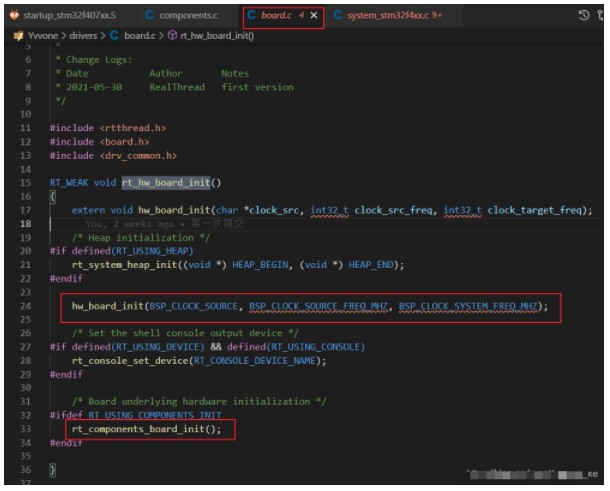Click the Heap initialization comment
The width and height of the screenshot is (610, 491).
[141, 238]
